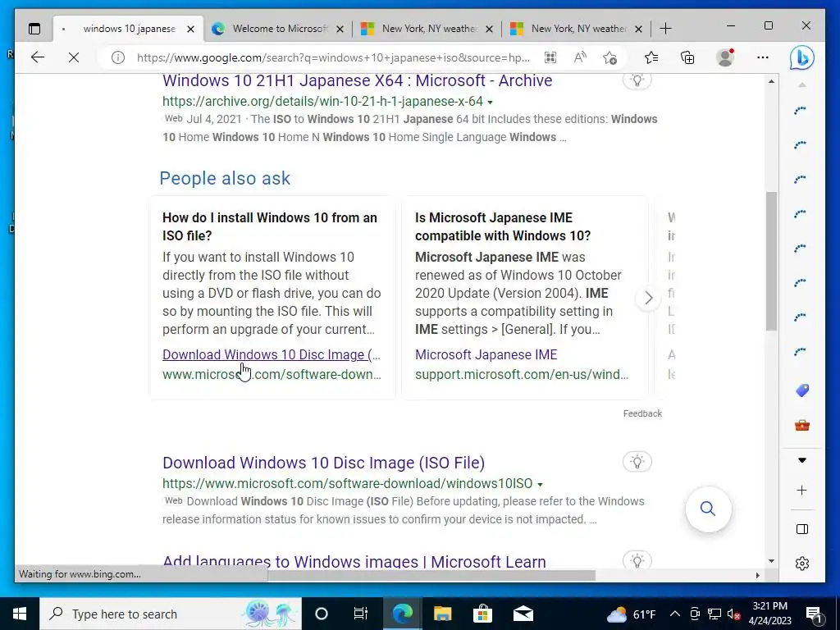This screenshot has height=630, width=840.
Task: Click lightbulb beside Archive result
Action: tap(637, 81)
